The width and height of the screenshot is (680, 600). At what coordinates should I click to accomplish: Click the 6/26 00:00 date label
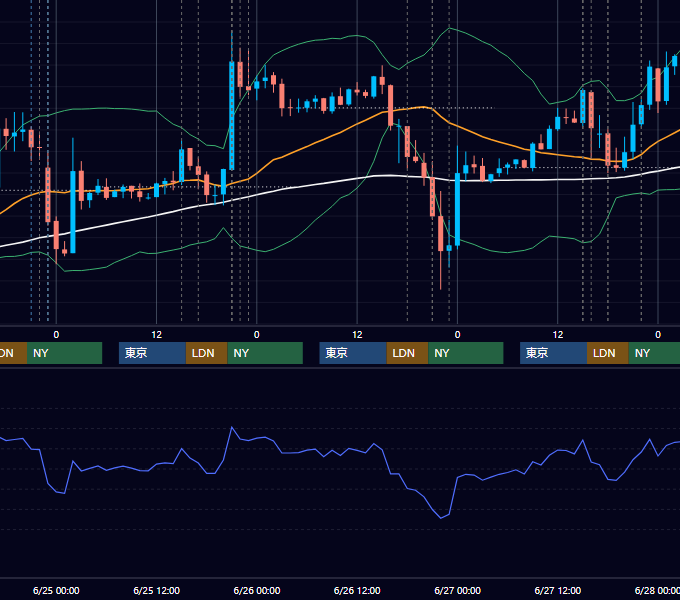tap(257, 590)
